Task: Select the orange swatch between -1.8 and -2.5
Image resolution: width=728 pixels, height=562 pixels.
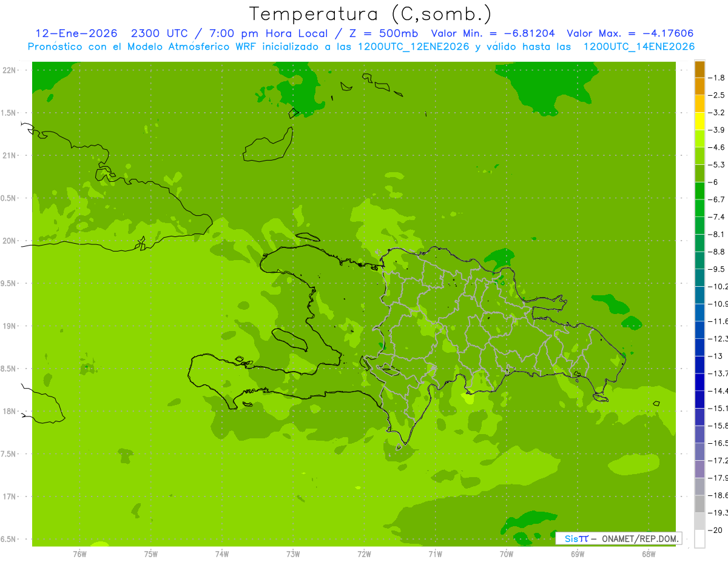Action: [699, 87]
